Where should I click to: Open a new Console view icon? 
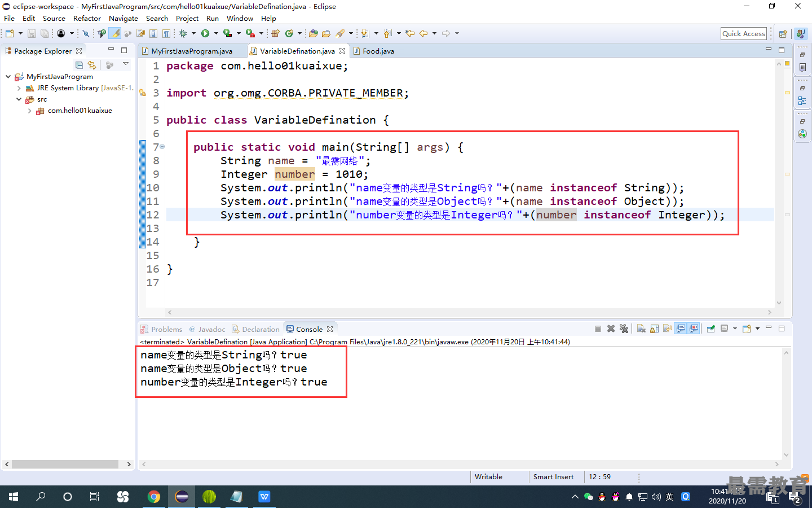pos(747,329)
